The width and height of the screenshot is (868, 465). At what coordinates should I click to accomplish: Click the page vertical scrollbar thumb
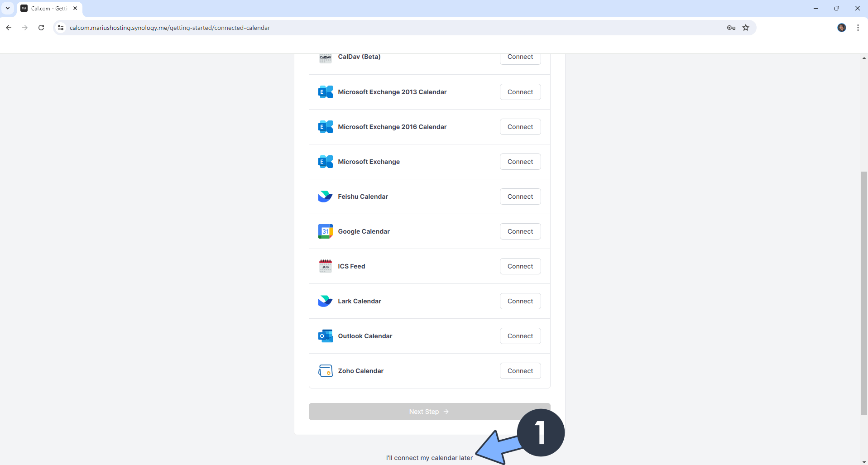[x=864, y=293]
